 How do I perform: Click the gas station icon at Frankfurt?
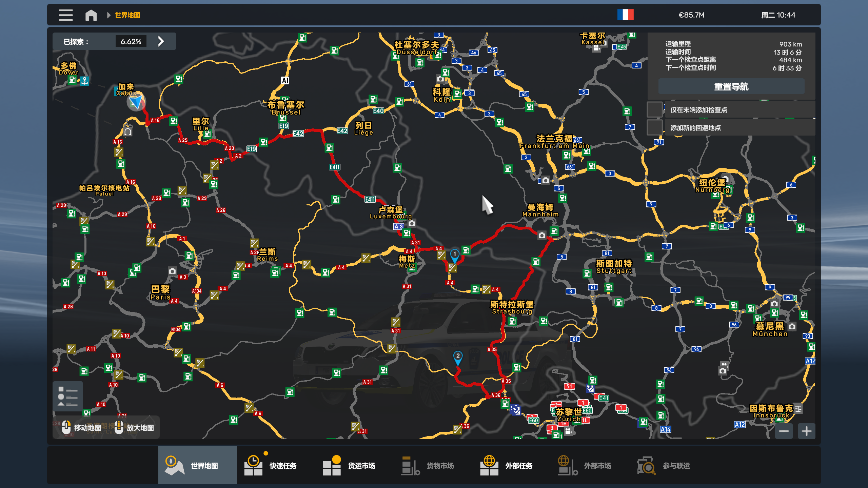pos(567,155)
